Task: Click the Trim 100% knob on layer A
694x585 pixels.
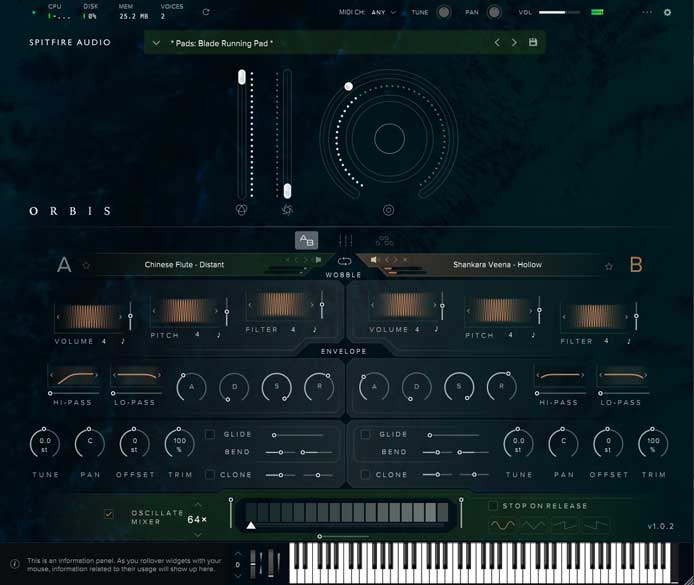Action: point(179,443)
